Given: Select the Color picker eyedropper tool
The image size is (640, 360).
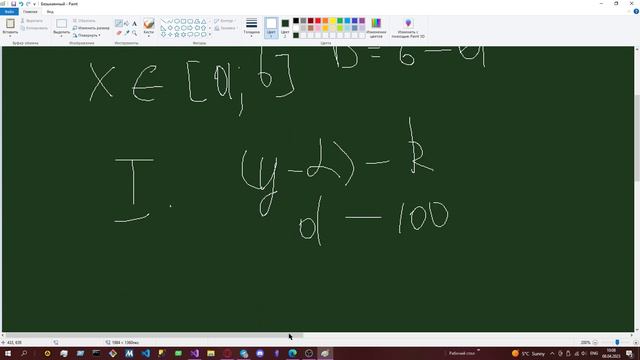Looking at the screenshot, I should (127, 33).
